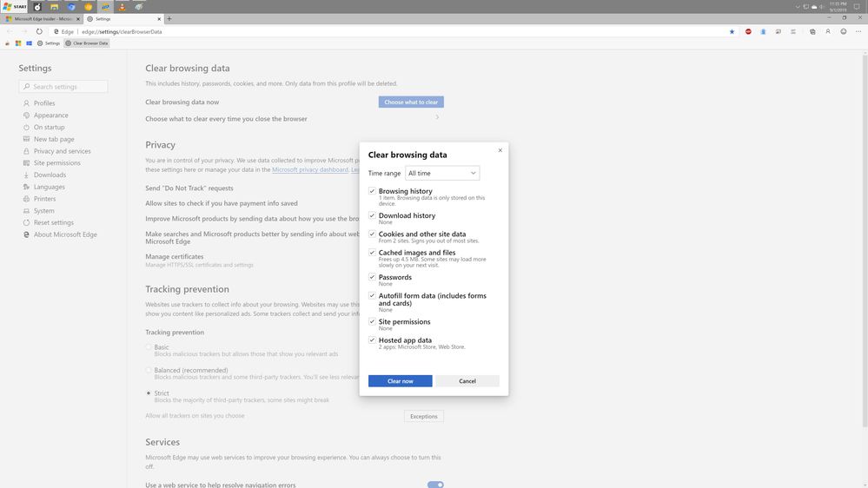
Task: Open Languages settings in sidebar
Action: click(50, 187)
